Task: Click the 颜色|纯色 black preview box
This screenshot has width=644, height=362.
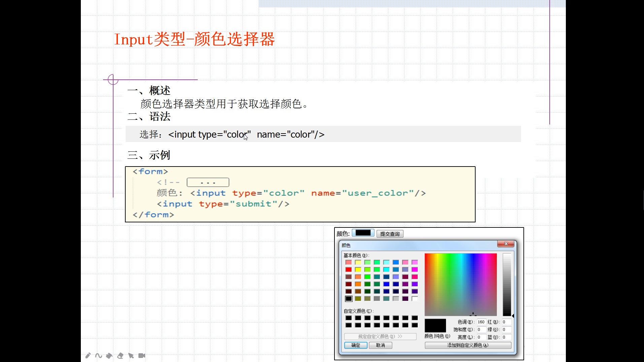Action: [x=435, y=326]
